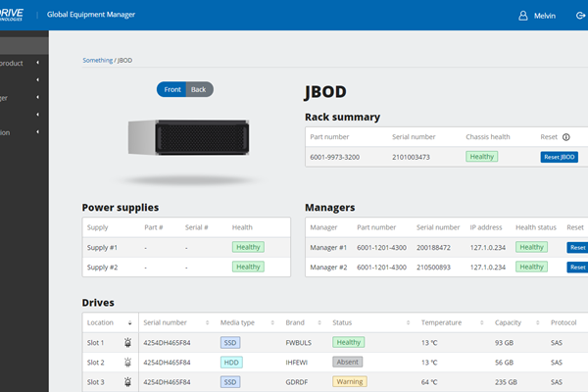
Task: Click the logout icon in the header
Action: 580,16
